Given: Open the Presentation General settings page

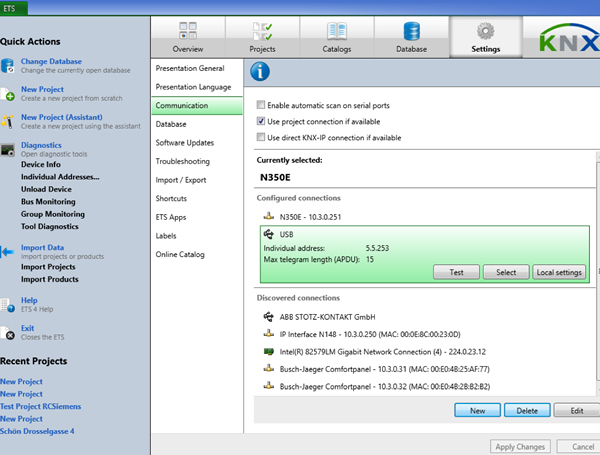Looking at the screenshot, I should (x=197, y=68).
